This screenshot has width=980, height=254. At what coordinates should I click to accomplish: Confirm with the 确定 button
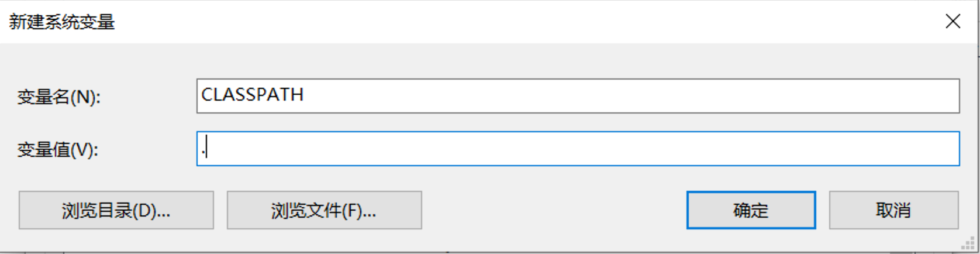point(751,210)
